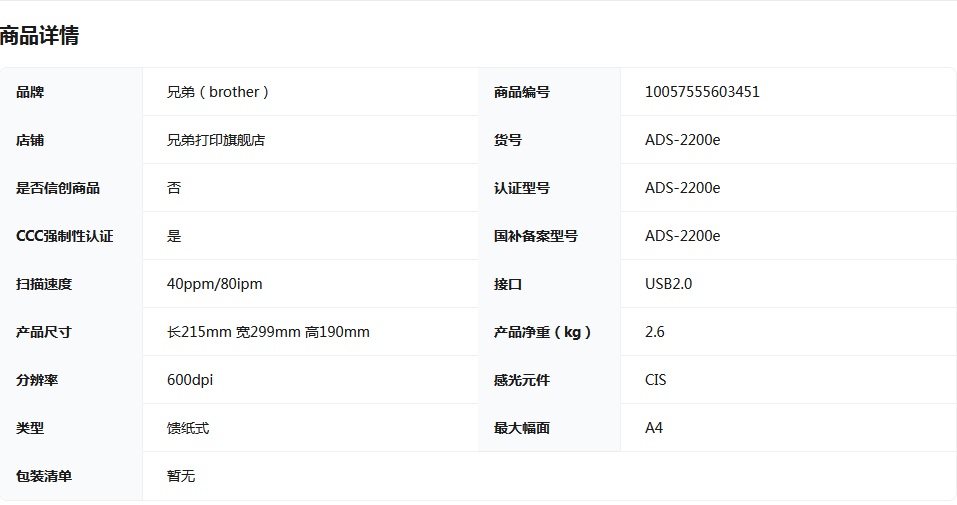
Task: Click the 否 value in 是否信创商品 row
Action: 174,188
